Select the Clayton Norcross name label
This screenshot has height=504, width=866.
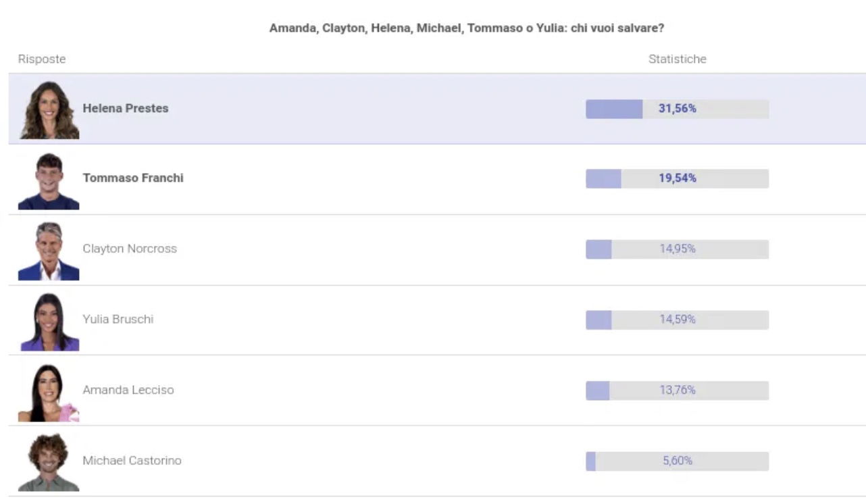pos(130,249)
